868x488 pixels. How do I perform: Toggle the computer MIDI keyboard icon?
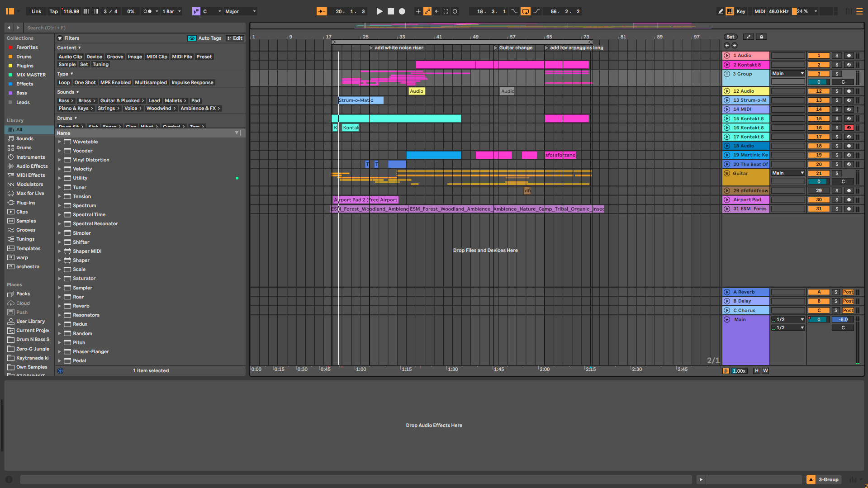pyautogui.click(x=730, y=11)
